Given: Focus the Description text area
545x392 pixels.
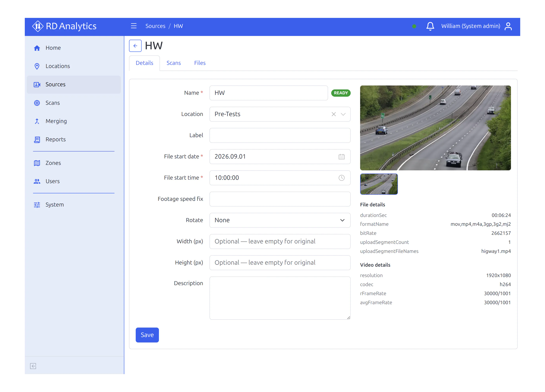Looking at the screenshot, I should click(x=280, y=298).
